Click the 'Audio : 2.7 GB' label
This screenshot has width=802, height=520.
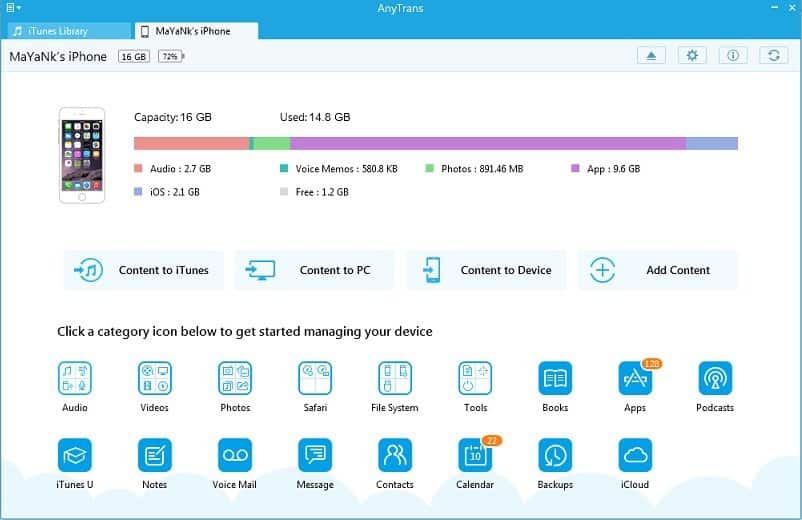click(x=181, y=169)
